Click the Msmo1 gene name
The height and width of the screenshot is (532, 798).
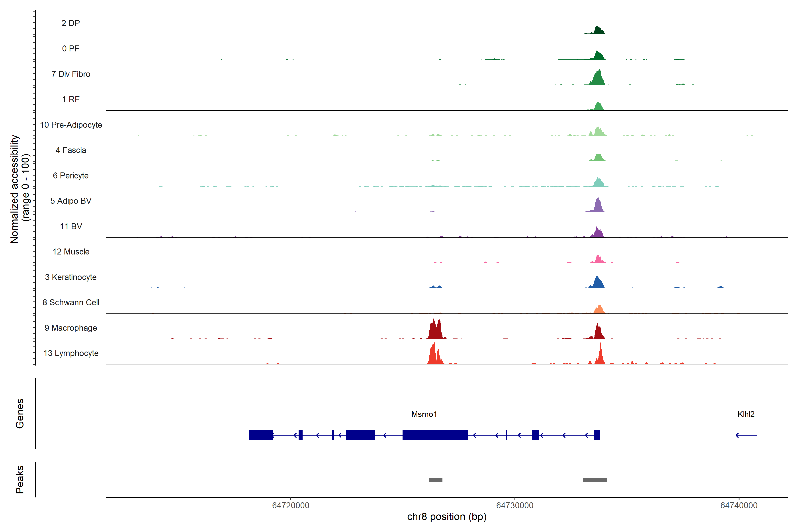coord(424,414)
